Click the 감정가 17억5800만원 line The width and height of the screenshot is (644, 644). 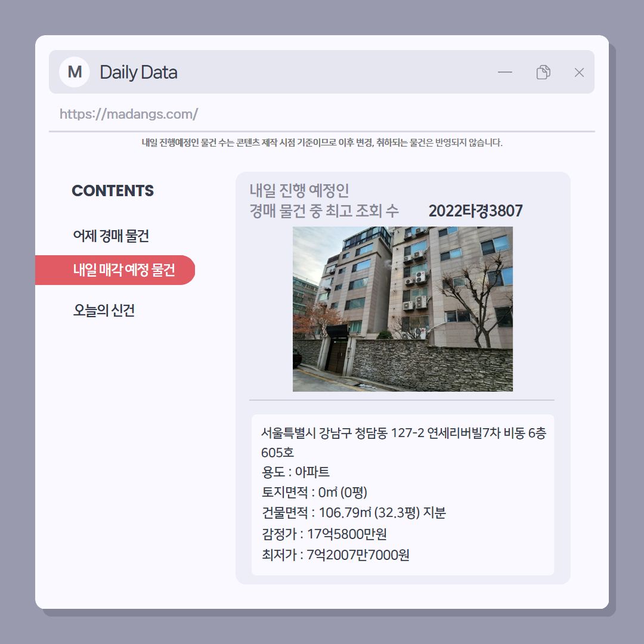coord(324,534)
